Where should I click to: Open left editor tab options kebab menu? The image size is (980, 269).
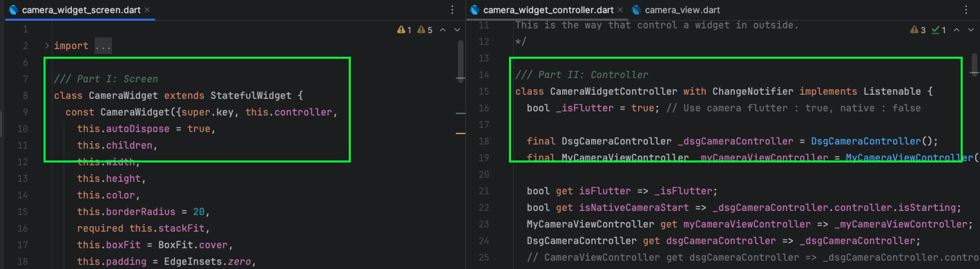click(x=452, y=10)
